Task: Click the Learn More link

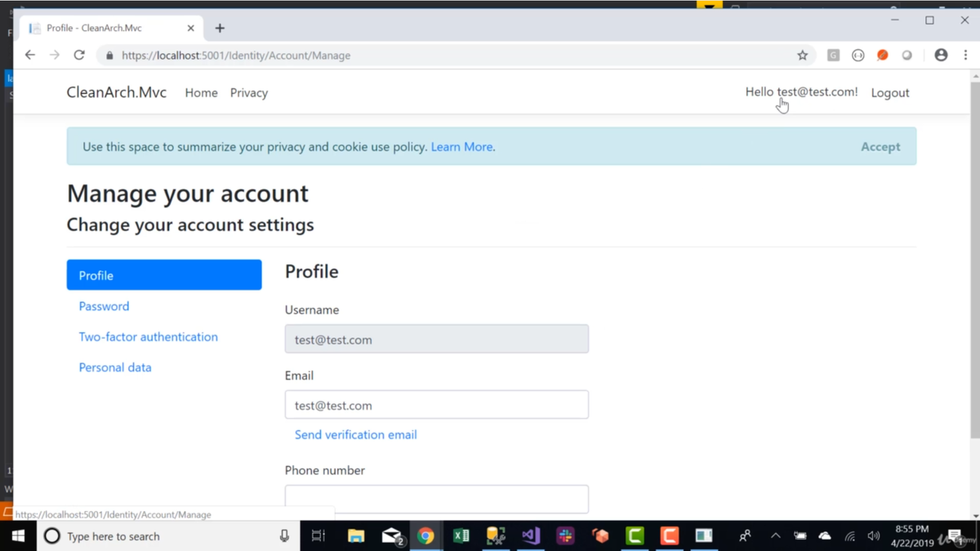Action: click(461, 147)
